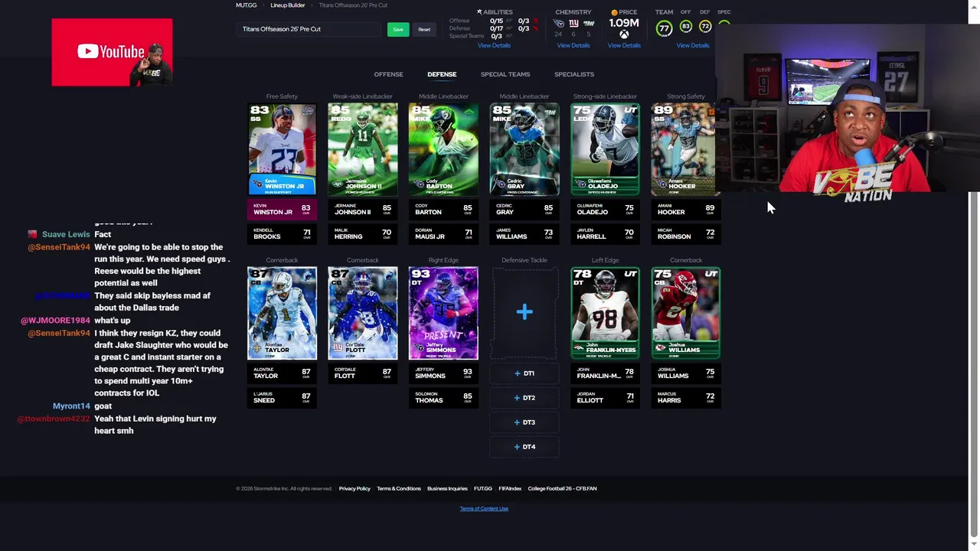Switch to the Offense tab
Viewport: 980px width, 551px height.
388,74
